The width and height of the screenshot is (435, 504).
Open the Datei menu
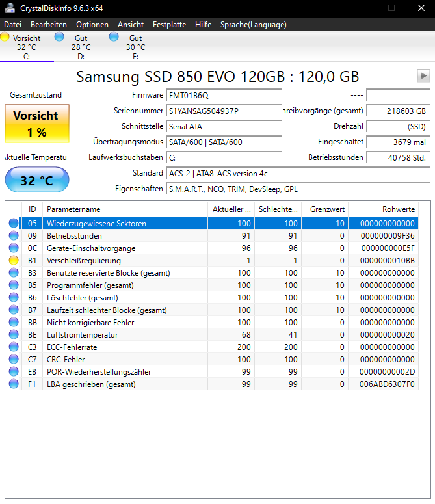click(13, 25)
